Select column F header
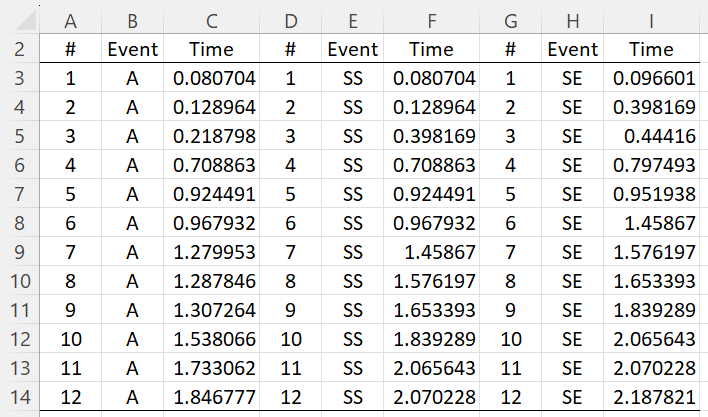The width and height of the screenshot is (708, 417). tap(432, 21)
